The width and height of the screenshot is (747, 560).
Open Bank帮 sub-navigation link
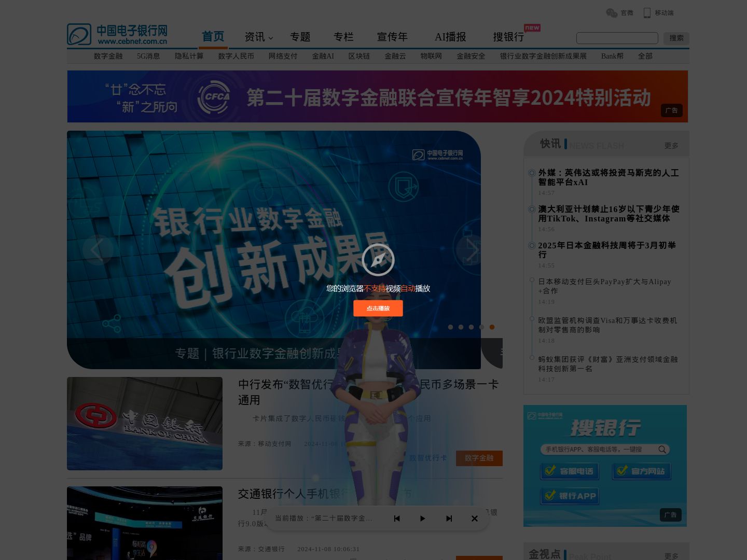[612, 56]
